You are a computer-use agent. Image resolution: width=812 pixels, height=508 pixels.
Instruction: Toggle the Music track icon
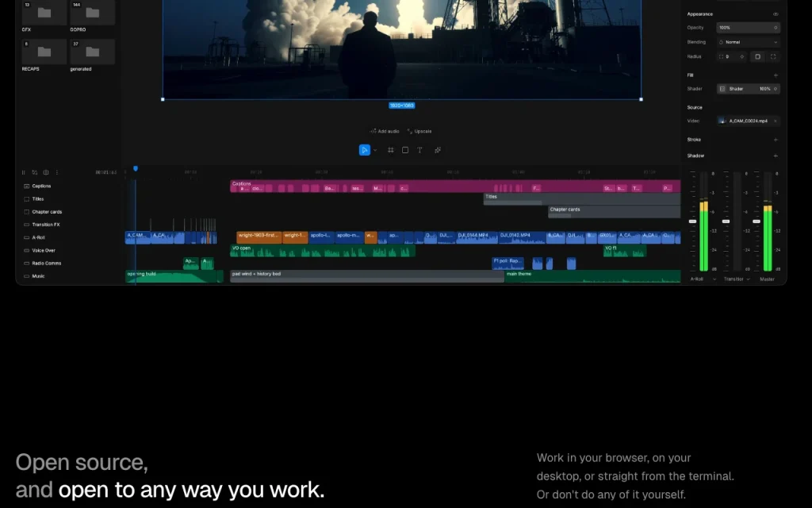(x=26, y=276)
